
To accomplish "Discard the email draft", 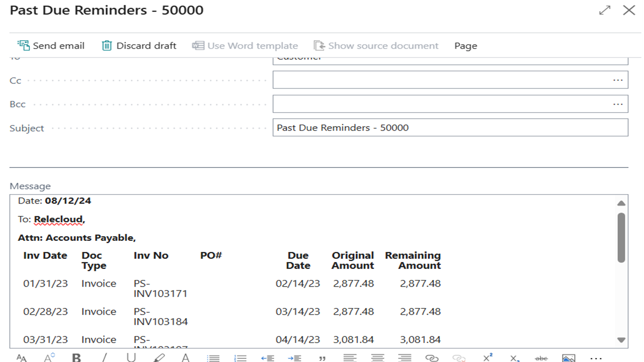I will [139, 46].
